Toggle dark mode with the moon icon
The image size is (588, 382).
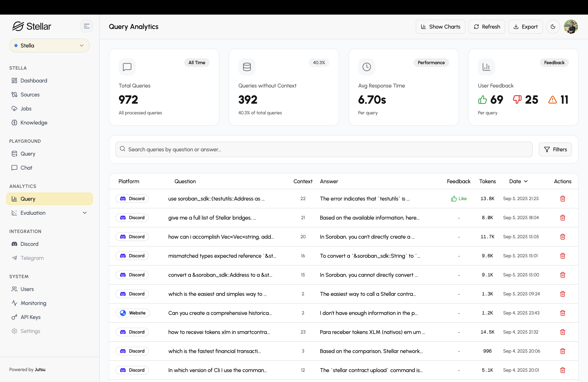tap(553, 27)
